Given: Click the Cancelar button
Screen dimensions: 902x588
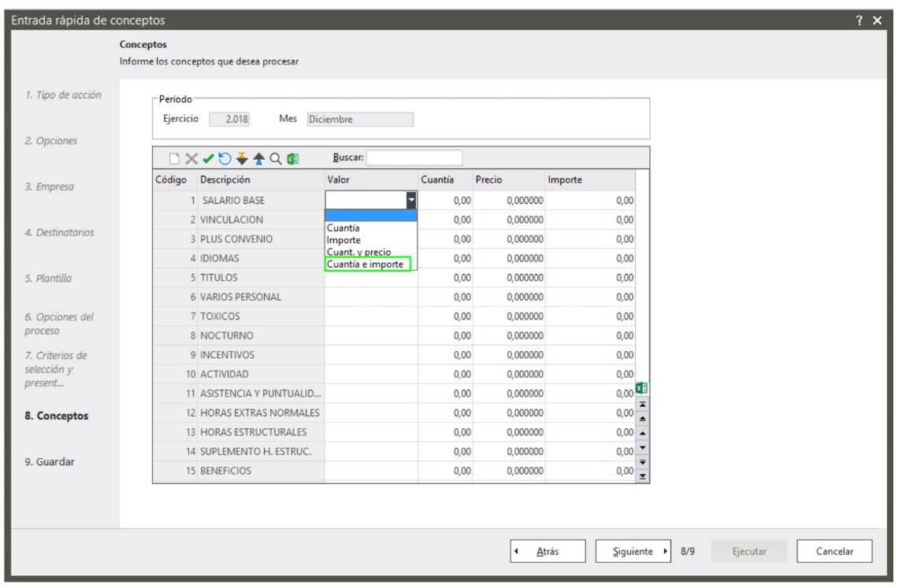Looking at the screenshot, I should click(834, 551).
